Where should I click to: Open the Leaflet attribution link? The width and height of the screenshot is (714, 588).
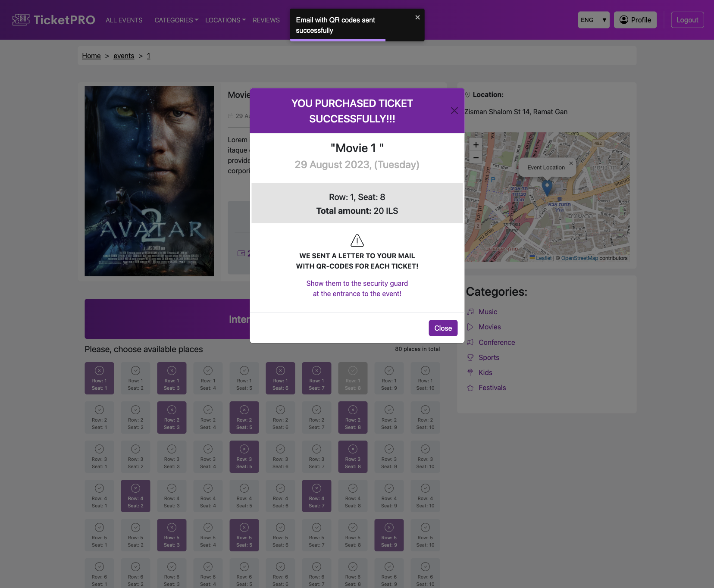544,258
